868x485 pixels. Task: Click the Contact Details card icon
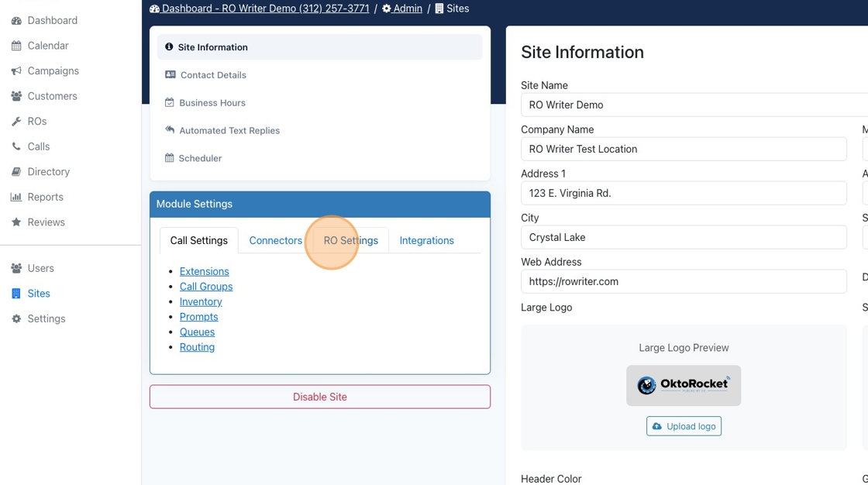[x=170, y=74]
